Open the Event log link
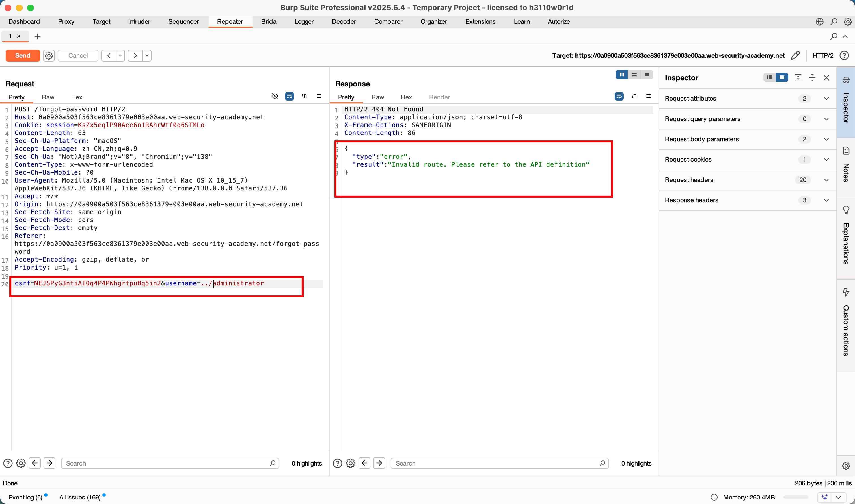The width and height of the screenshot is (855, 504). click(x=25, y=497)
